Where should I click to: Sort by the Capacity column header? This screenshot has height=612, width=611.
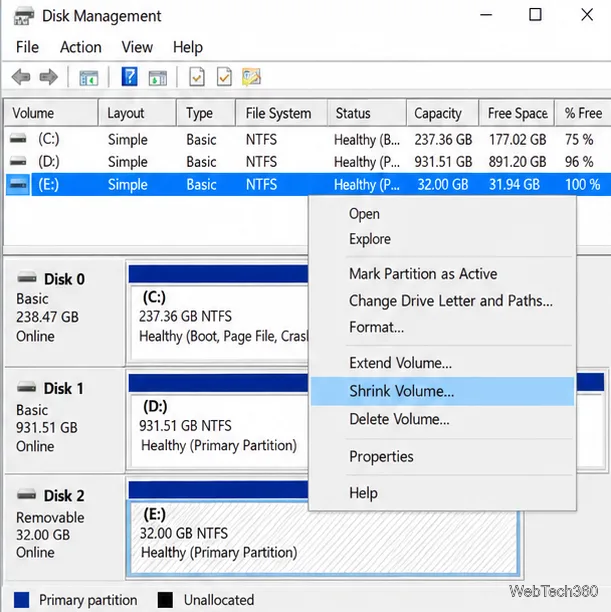443,113
